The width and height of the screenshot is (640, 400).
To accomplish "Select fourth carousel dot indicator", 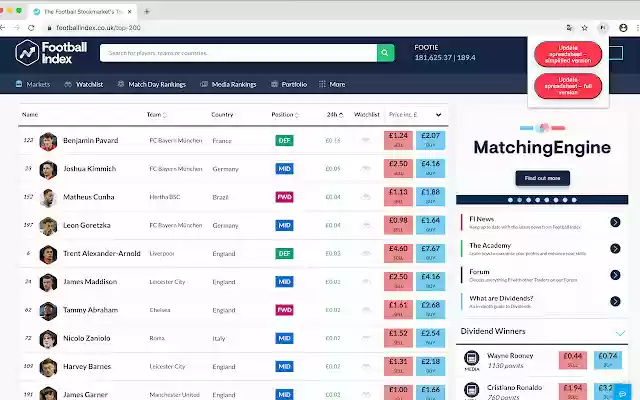I will pyautogui.click(x=538, y=200).
